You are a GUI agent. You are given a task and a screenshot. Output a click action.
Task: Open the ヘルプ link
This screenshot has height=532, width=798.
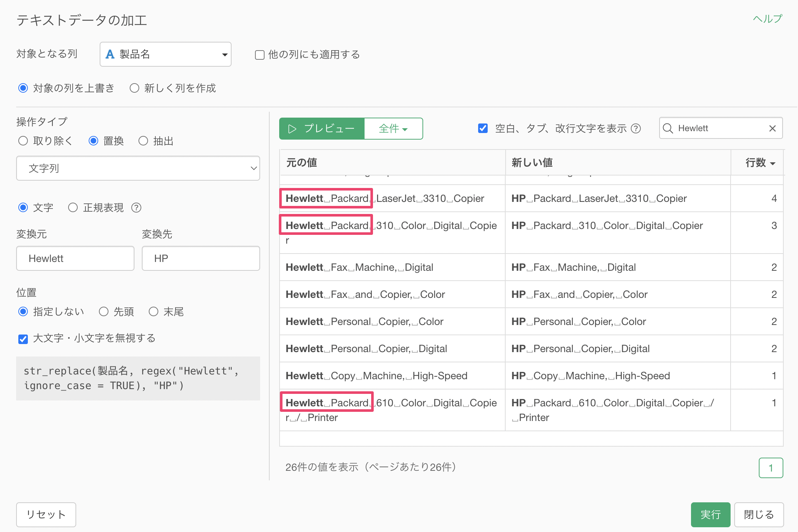(768, 19)
